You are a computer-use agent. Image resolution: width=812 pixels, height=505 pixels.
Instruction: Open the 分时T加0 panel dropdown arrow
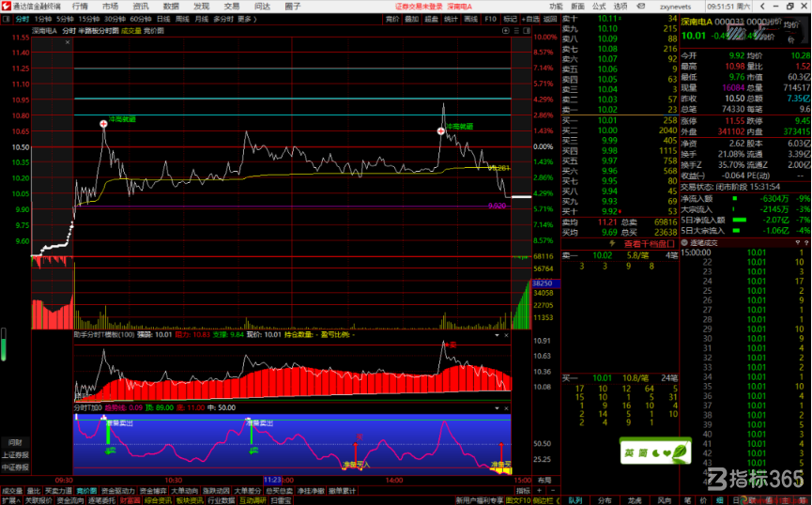[x=498, y=408]
